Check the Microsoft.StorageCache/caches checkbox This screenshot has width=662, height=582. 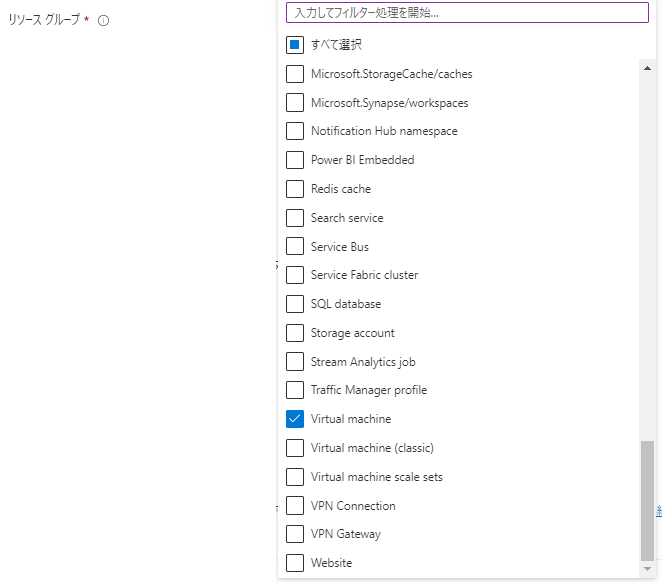pyautogui.click(x=295, y=74)
